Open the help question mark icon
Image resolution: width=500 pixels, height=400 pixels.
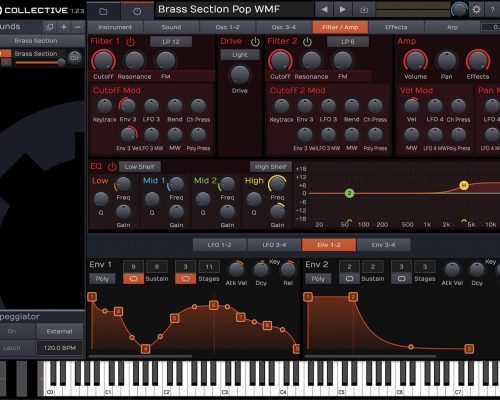pos(492,10)
